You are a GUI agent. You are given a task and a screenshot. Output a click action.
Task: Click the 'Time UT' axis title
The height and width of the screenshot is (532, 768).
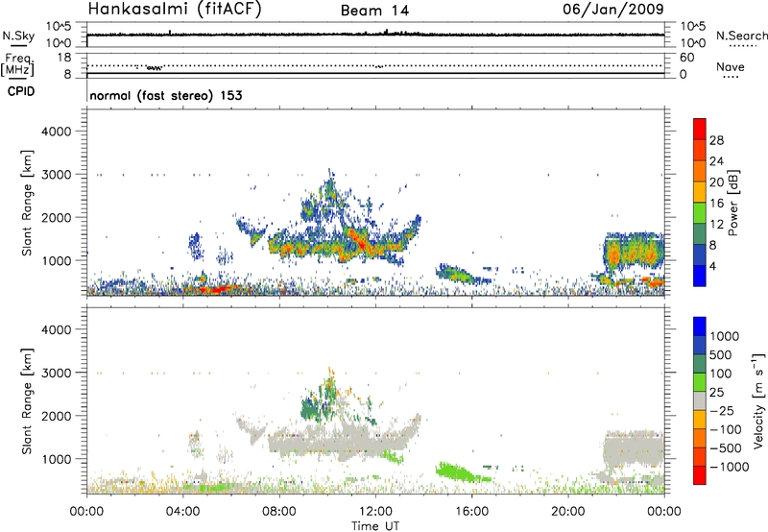375,526
